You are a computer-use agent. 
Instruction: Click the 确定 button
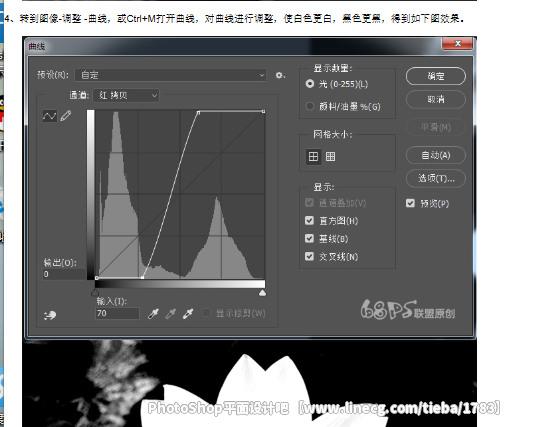[436, 76]
